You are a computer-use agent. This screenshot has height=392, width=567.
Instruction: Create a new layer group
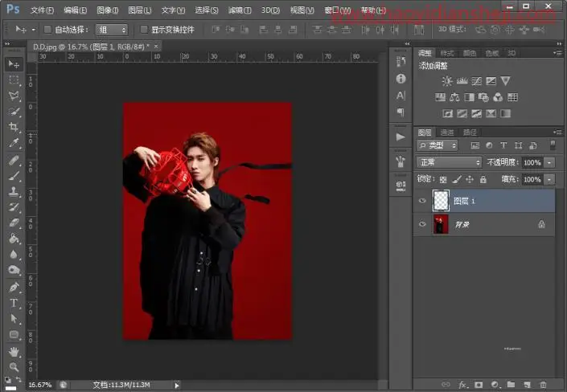[511, 385]
